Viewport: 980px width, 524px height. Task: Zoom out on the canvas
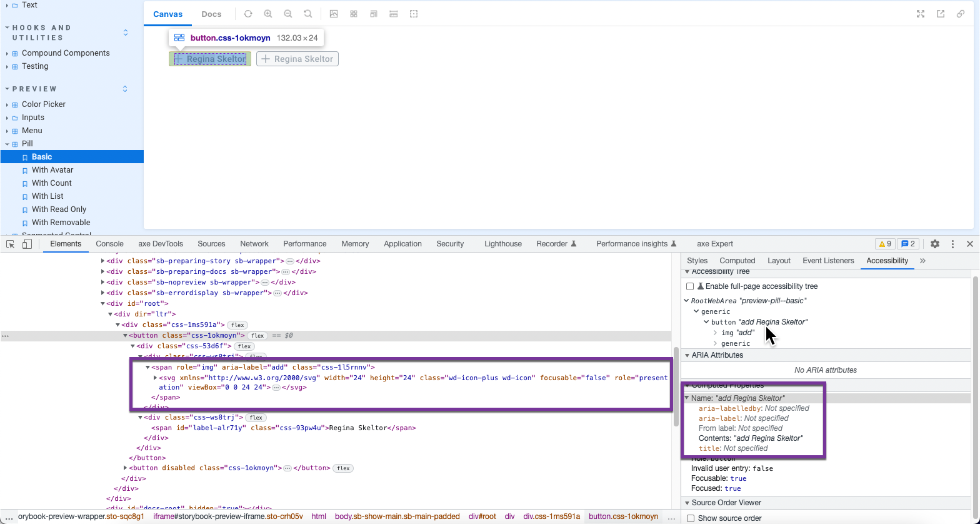coord(288,14)
